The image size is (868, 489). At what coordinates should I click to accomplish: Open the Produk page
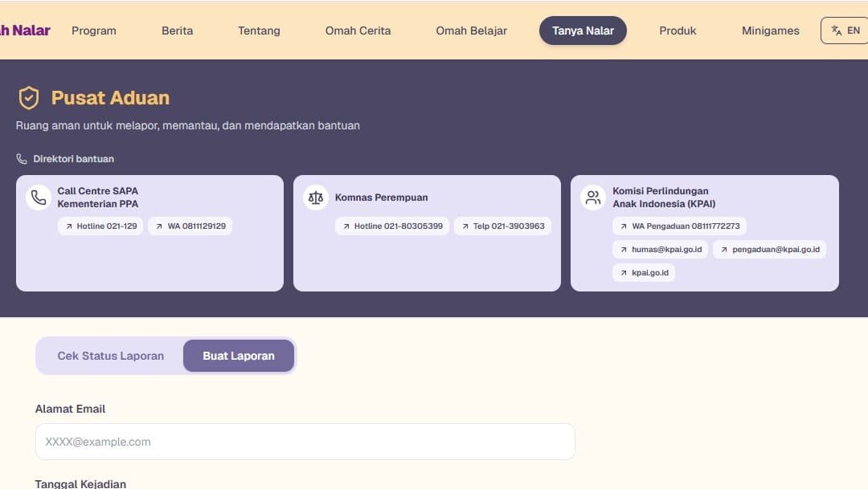click(678, 31)
